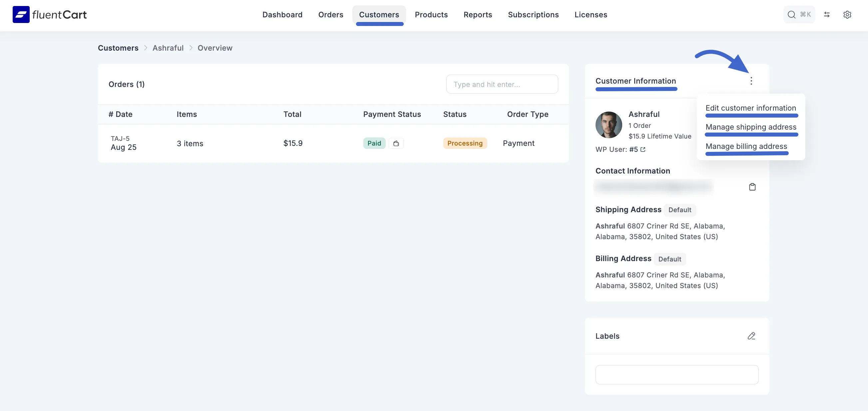The width and height of the screenshot is (868, 411).
Task: Open the Subscriptions navigation tab
Action: coord(533,14)
